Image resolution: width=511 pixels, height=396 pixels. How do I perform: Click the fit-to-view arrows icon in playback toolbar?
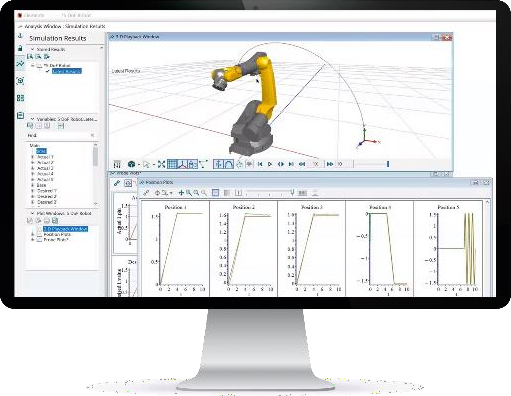(161, 164)
